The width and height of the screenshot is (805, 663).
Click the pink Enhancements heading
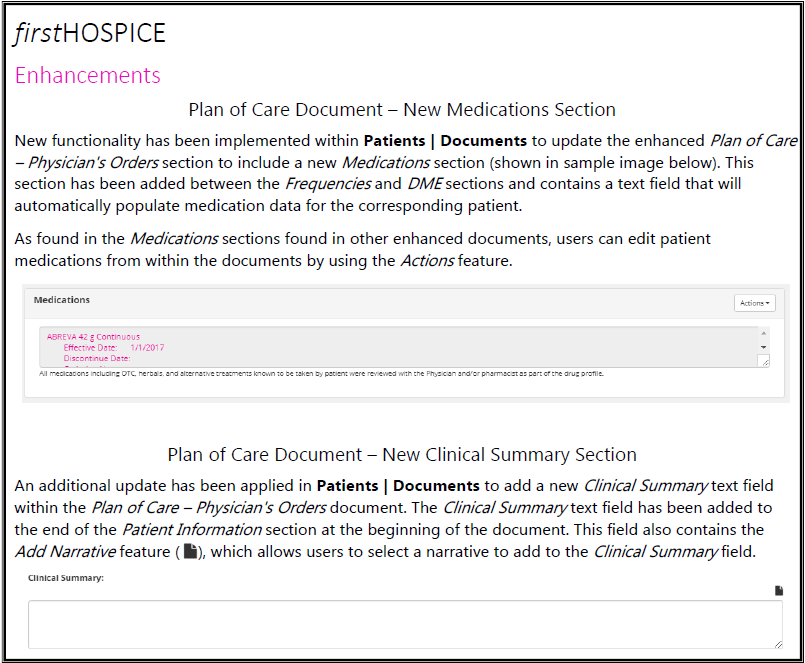88,76
